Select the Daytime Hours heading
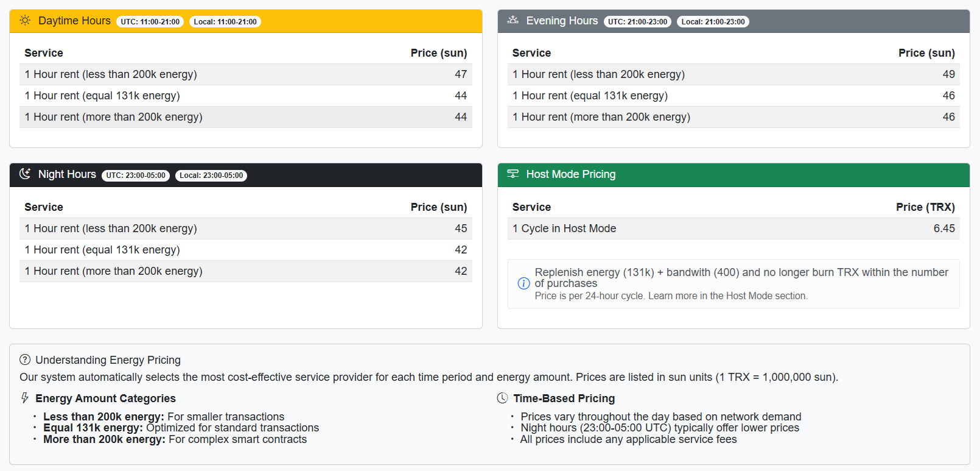 (74, 21)
